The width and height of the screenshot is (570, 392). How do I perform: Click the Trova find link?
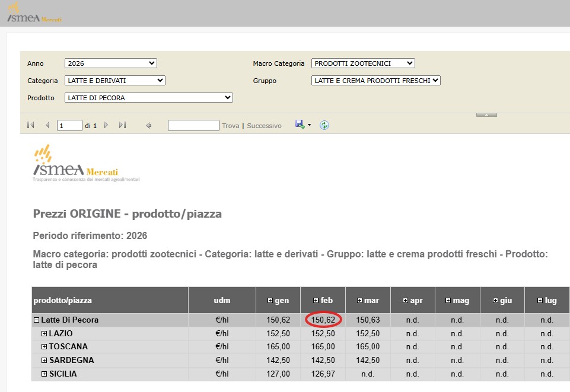pos(231,126)
